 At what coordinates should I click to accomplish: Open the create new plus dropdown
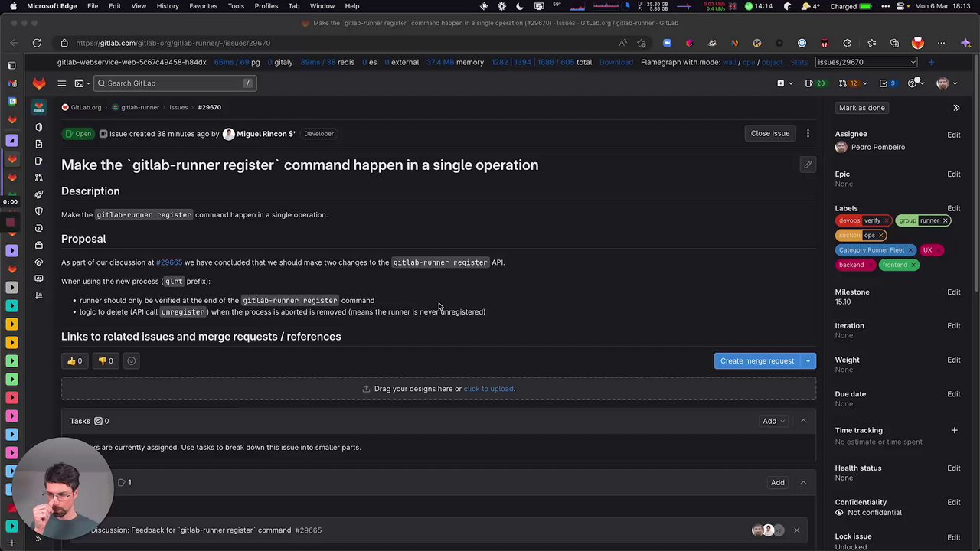coord(784,83)
